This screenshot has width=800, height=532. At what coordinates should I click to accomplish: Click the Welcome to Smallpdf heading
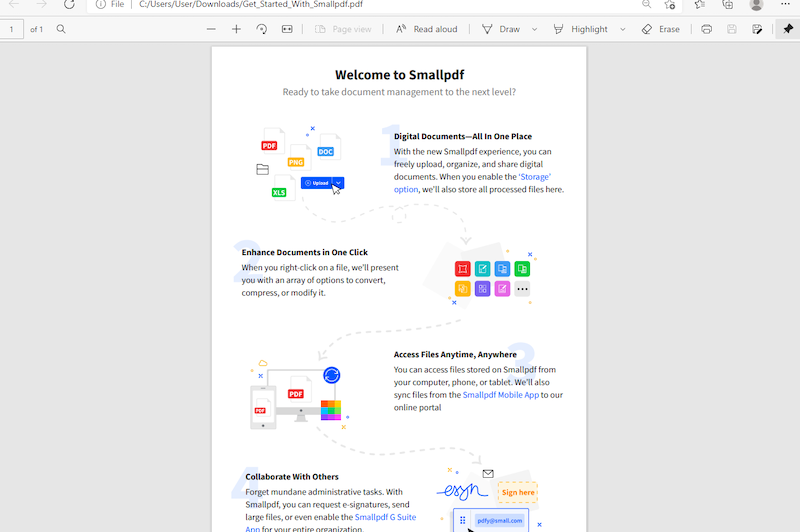tap(399, 75)
